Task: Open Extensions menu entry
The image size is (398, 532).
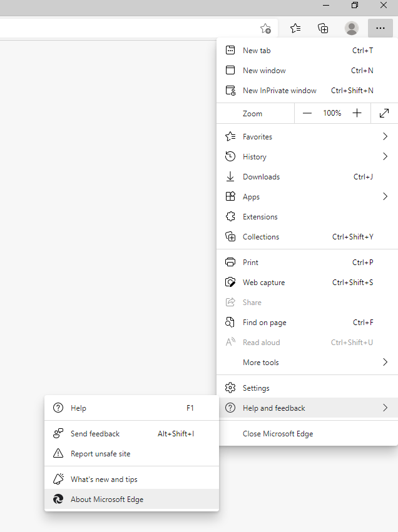Action: point(307,216)
